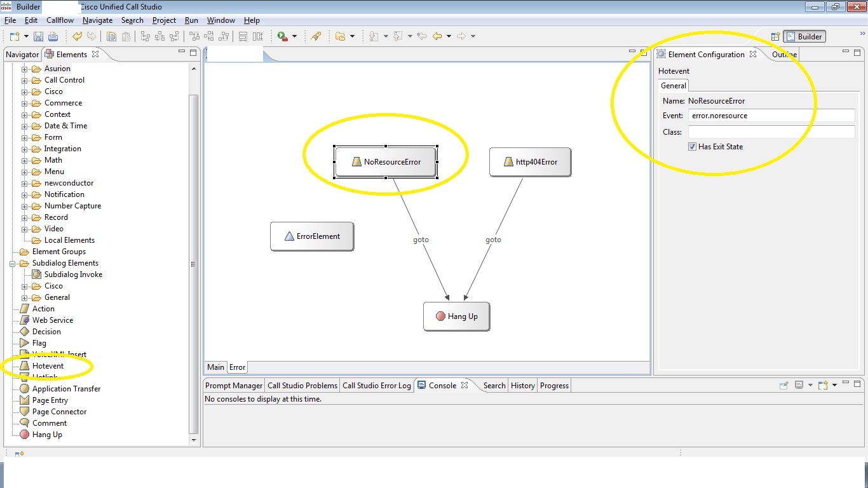Open the Call Studio Error Log tab
The height and width of the screenshot is (488, 868).
[377, 386]
